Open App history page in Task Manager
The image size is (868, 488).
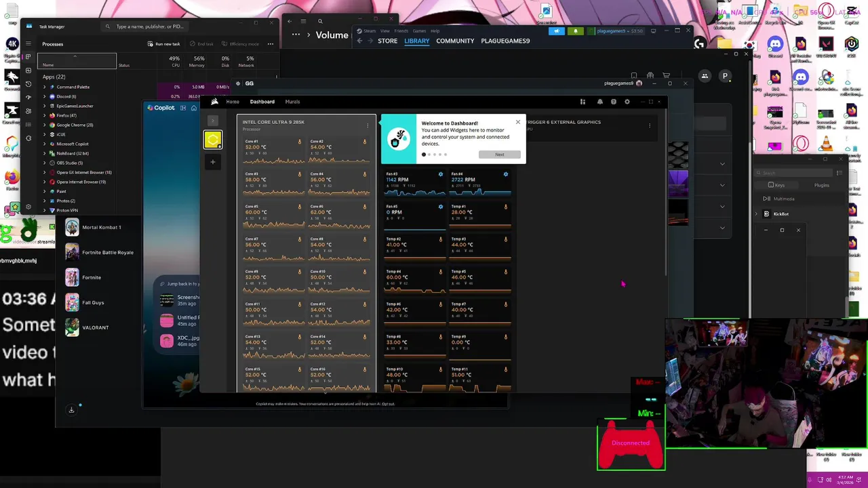coord(28,84)
